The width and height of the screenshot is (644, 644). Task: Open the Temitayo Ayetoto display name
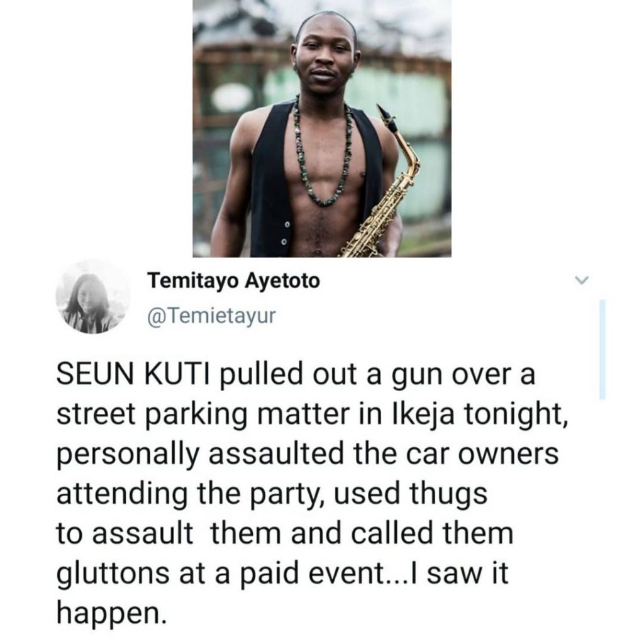coord(233,280)
